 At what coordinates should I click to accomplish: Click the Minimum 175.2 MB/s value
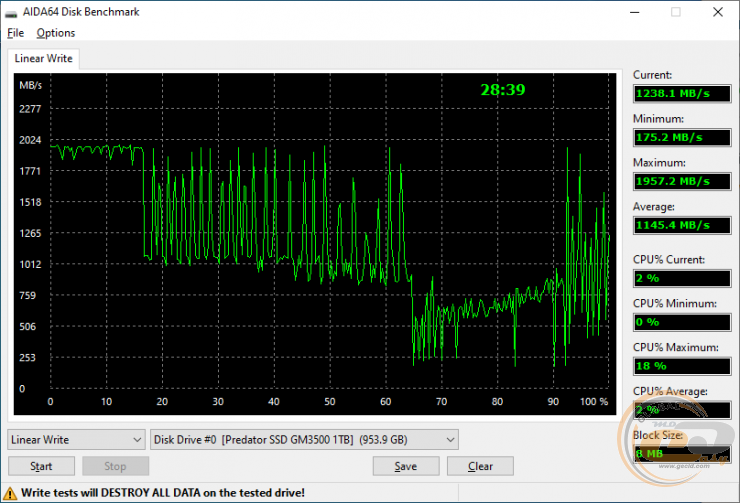682,137
